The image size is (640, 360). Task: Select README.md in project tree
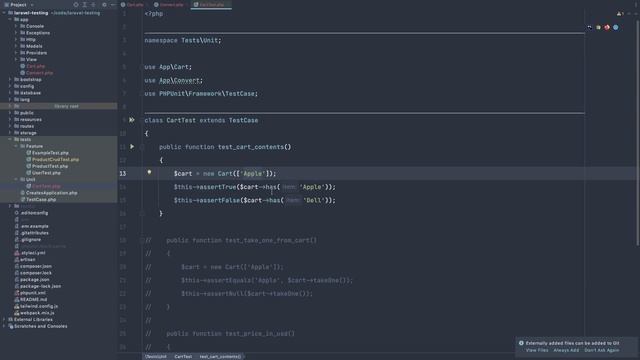click(33, 299)
